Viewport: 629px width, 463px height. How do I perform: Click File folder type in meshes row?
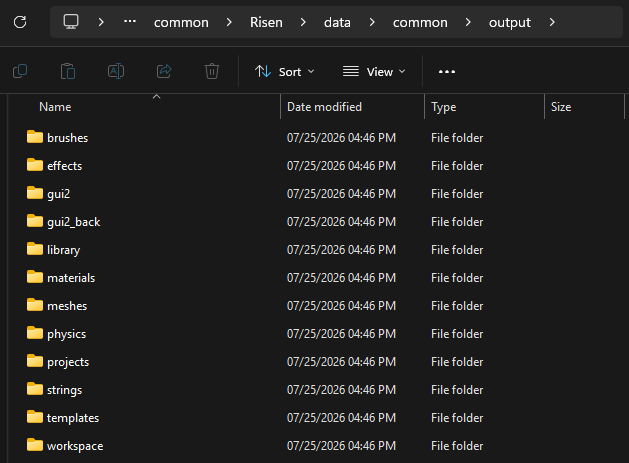(x=457, y=306)
